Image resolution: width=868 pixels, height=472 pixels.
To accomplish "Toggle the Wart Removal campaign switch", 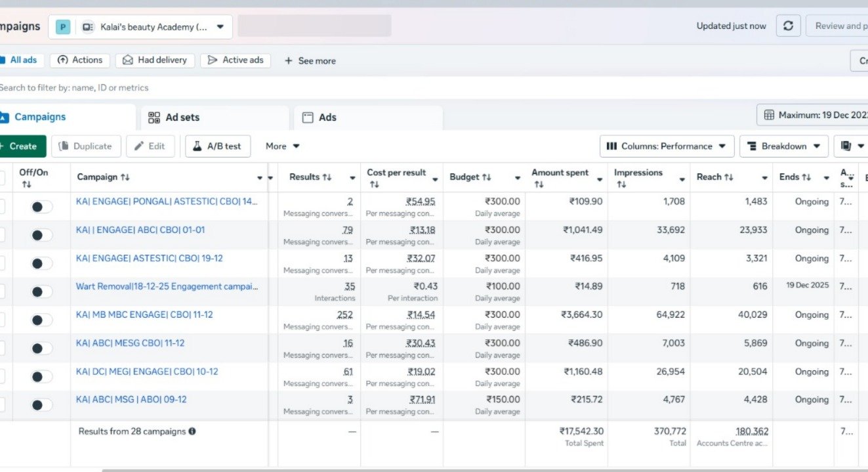I will tap(41, 291).
